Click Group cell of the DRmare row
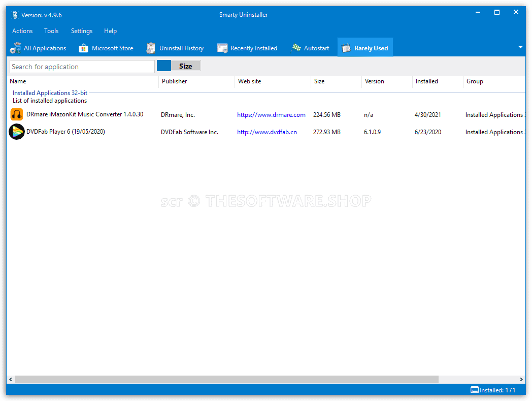 point(495,115)
